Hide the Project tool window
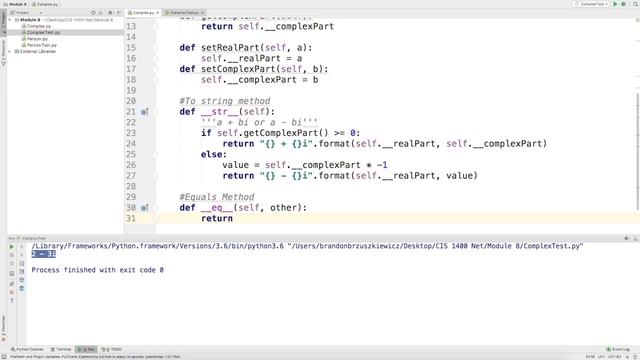 click(118, 13)
